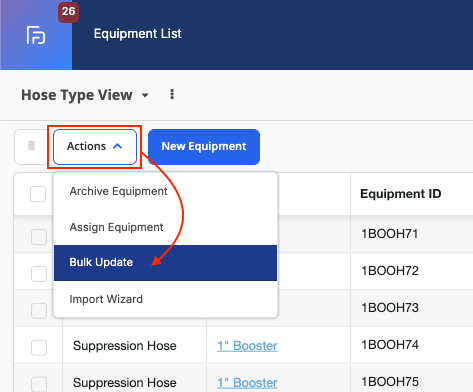Open the three-dot view options menu
The width and height of the screenshot is (473, 392).
172,94
